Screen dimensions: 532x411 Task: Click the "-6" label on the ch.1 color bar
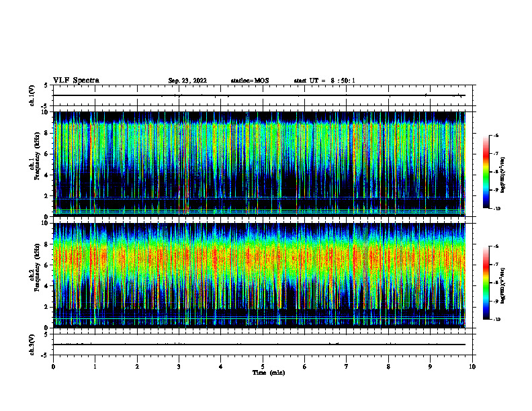(x=496, y=135)
